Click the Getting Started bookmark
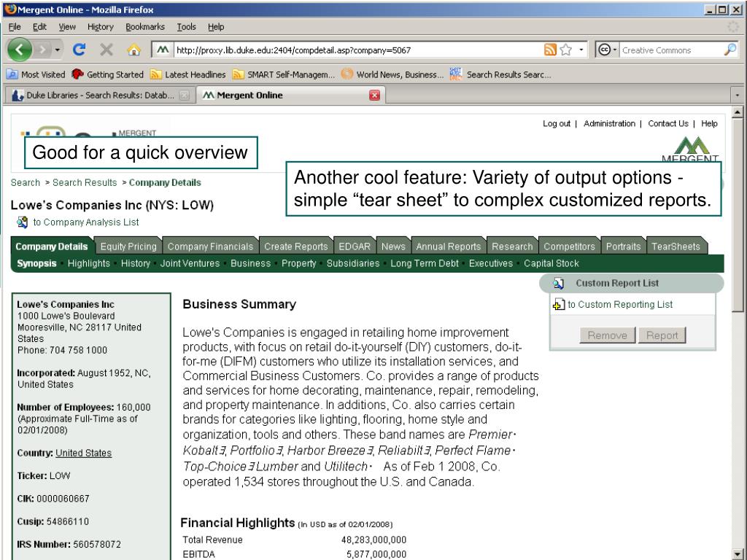The image size is (747, 560). pos(108,74)
